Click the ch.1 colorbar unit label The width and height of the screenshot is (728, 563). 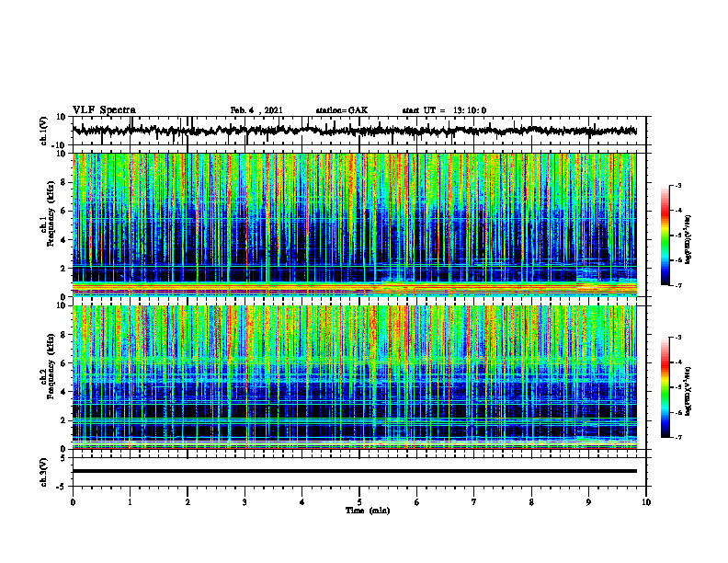[688, 240]
